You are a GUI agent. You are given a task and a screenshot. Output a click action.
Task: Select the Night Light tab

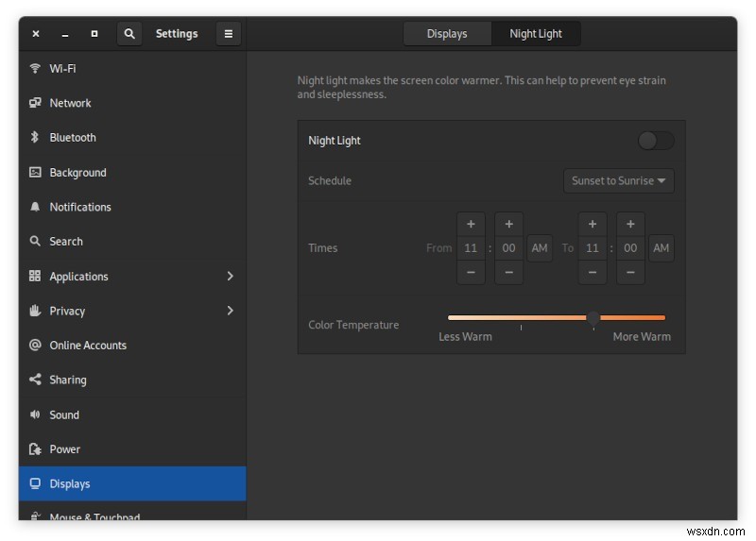[x=536, y=34]
